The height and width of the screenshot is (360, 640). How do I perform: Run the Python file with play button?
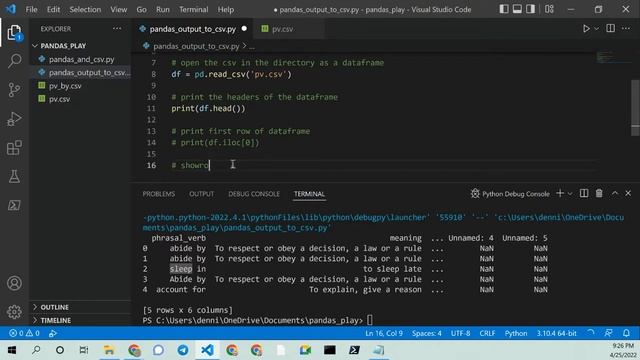tap(586, 29)
